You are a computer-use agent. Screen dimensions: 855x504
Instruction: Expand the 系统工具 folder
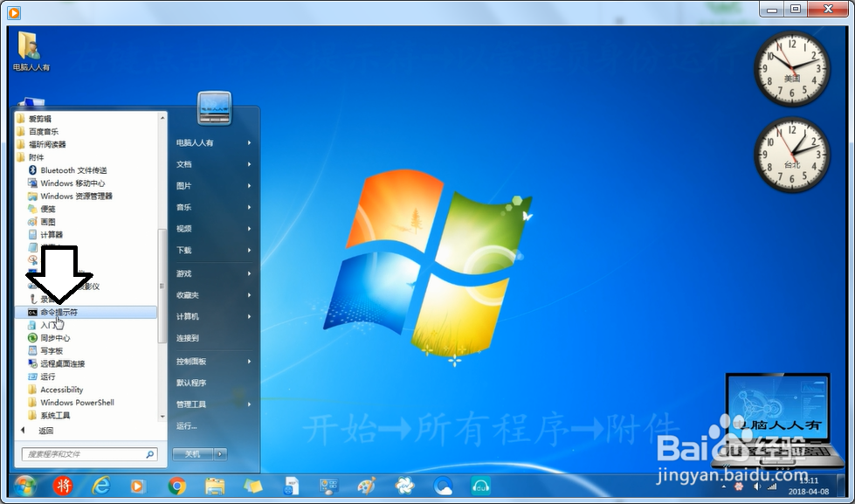[49, 416]
